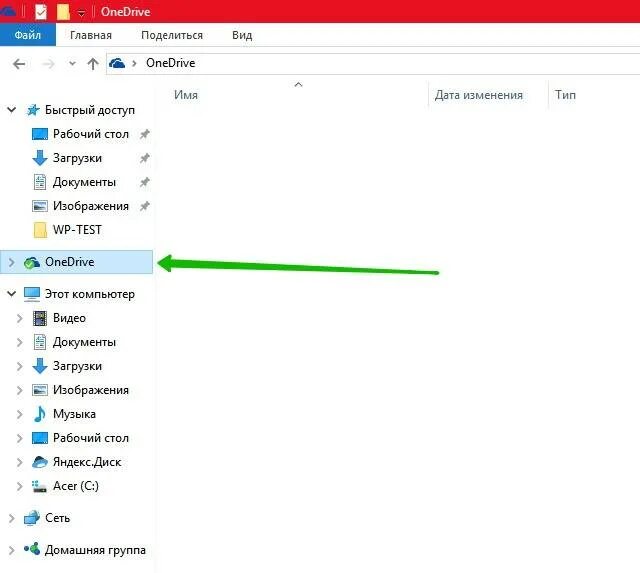Click the pin icon next to quick access Изображения

click(144, 206)
